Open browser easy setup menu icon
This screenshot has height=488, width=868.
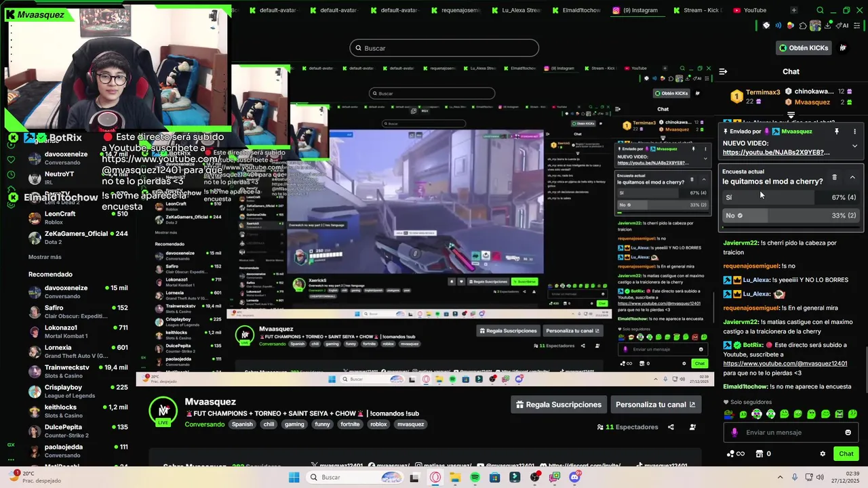pyautogui.click(x=858, y=26)
